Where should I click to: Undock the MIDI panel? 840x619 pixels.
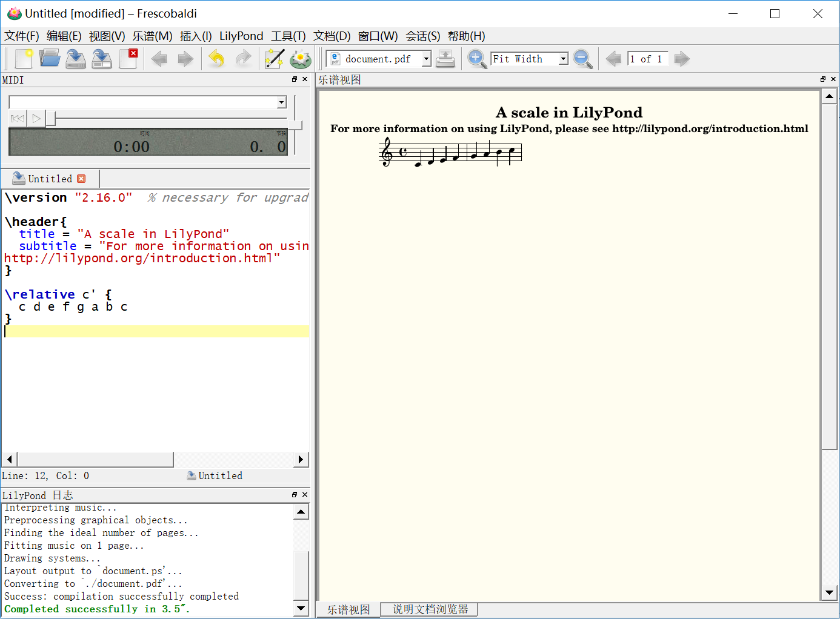[295, 79]
